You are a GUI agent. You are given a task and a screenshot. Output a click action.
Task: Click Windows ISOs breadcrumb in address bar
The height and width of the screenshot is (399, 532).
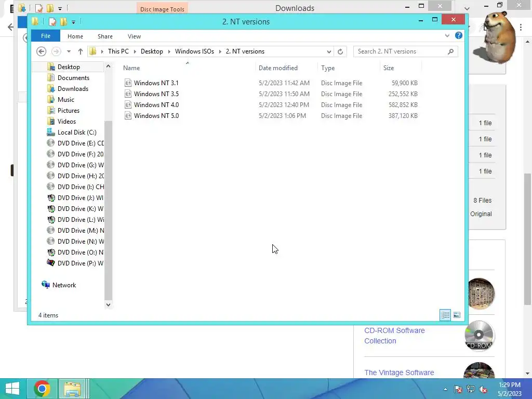(x=194, y=51)
